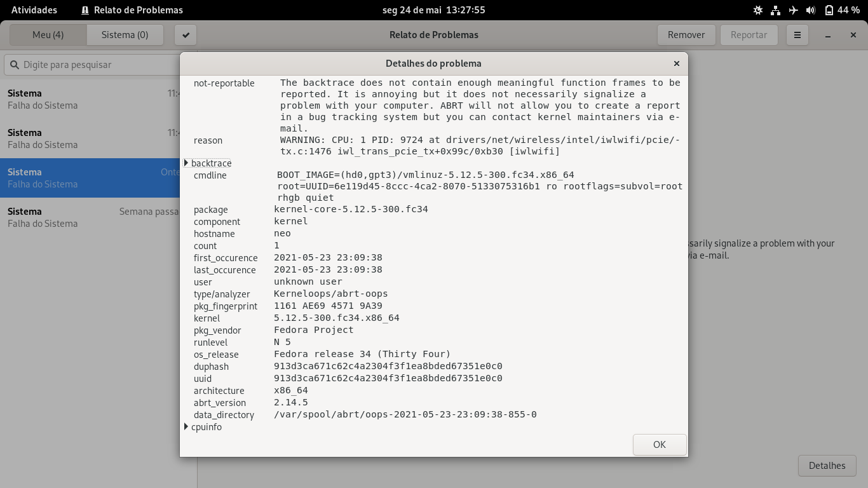
Task: Click the abrt_version value 2.14.5
Action: (x=291, y=402)
